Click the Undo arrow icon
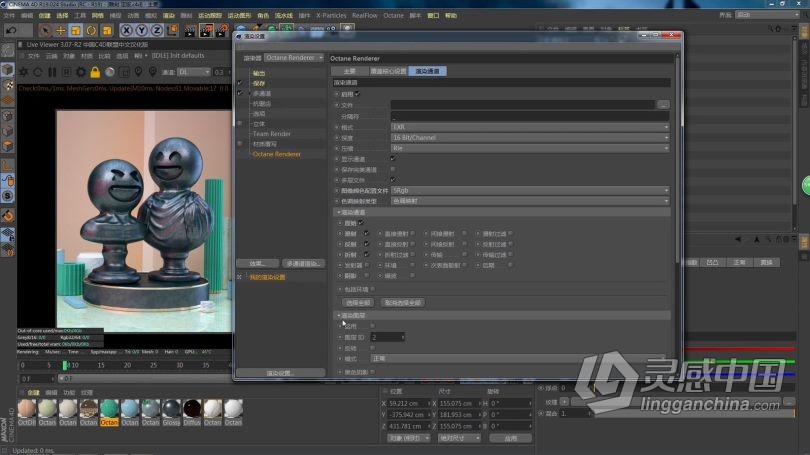The height and width of the screenshot is (455, 810). point(11,30)
